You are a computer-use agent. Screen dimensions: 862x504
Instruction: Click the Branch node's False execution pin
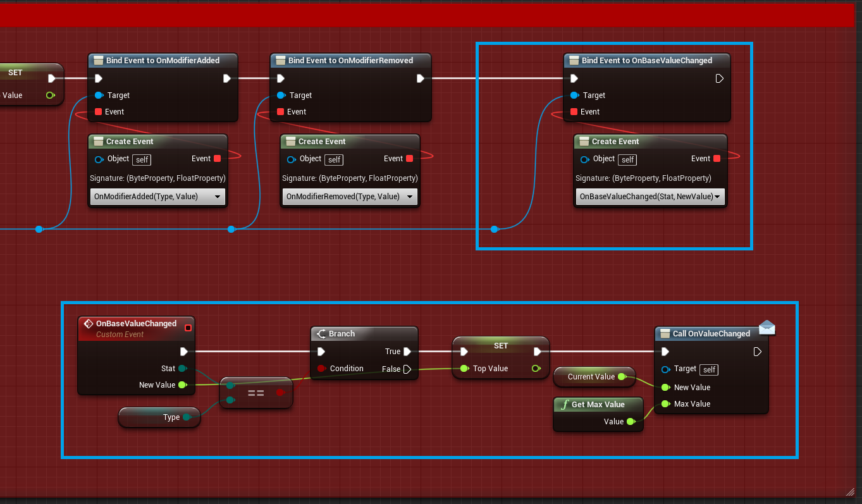(x=407, y=369)
